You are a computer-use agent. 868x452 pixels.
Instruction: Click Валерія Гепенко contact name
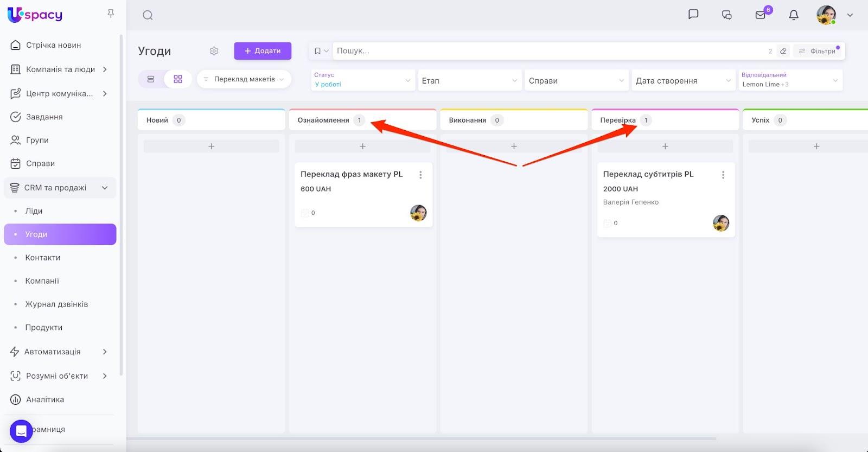pos(631,202)
